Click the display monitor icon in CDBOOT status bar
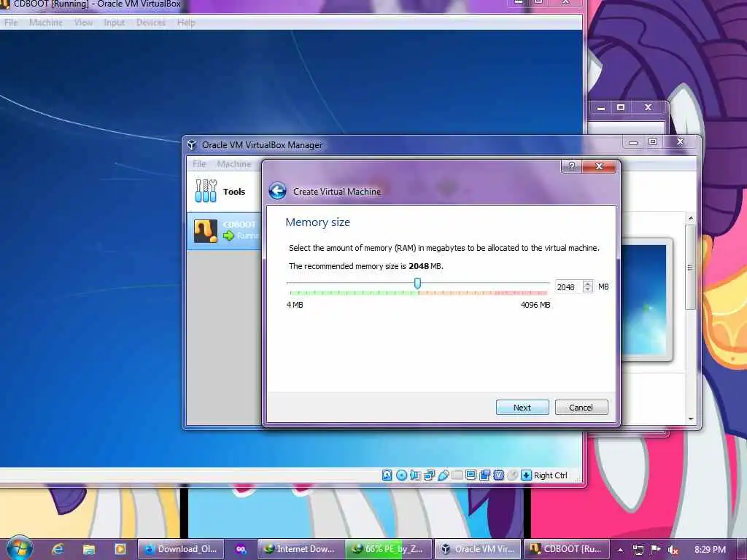This screenshot has width=747, height=560. 471,475
